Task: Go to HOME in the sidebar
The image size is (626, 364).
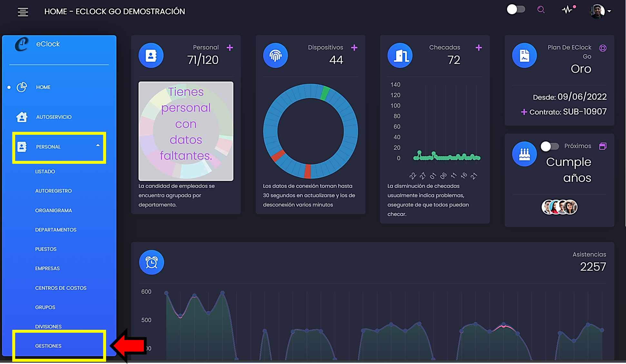Action: point(43,87)
